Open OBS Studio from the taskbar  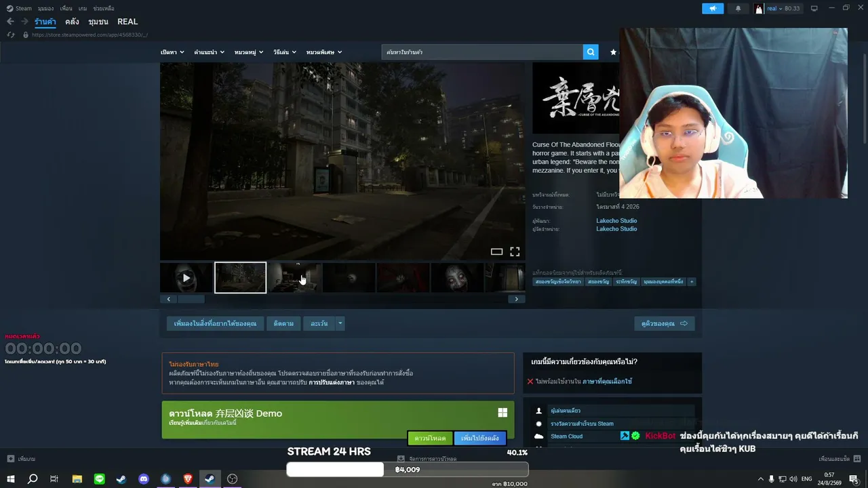(233, 479)
